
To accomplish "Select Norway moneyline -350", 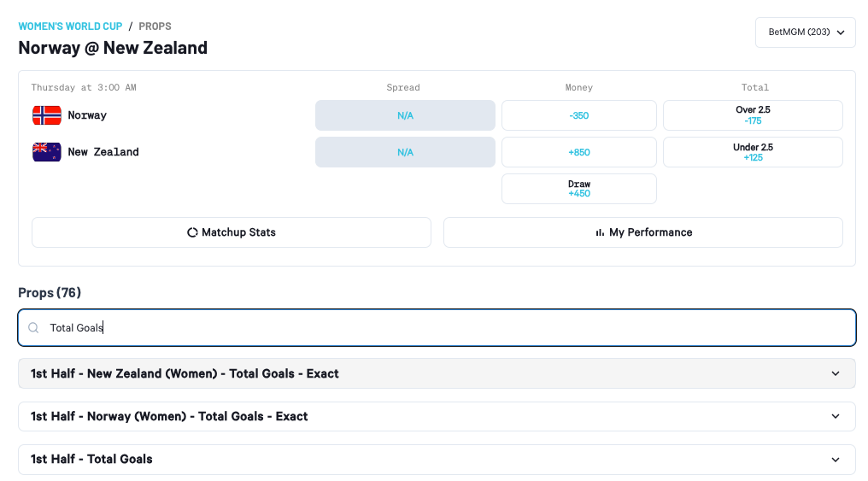I will point(578,115).
